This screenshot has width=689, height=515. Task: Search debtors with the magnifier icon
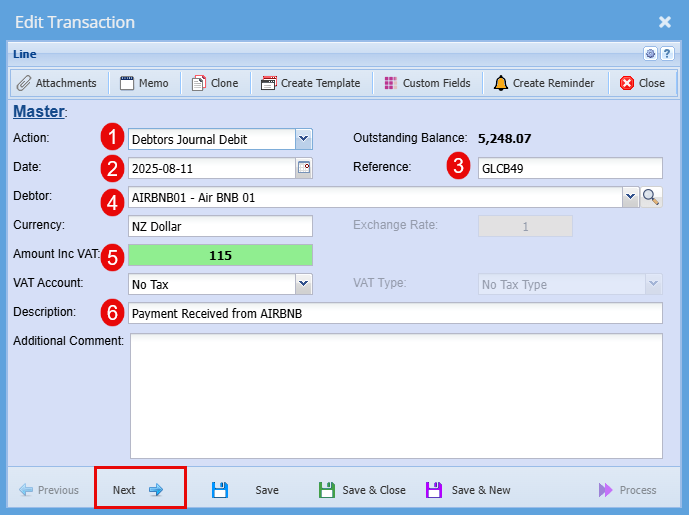651,198
